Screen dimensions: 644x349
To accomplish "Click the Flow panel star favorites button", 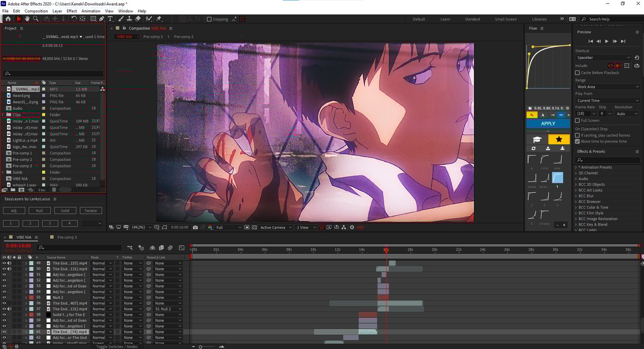I will click(559, 139).
